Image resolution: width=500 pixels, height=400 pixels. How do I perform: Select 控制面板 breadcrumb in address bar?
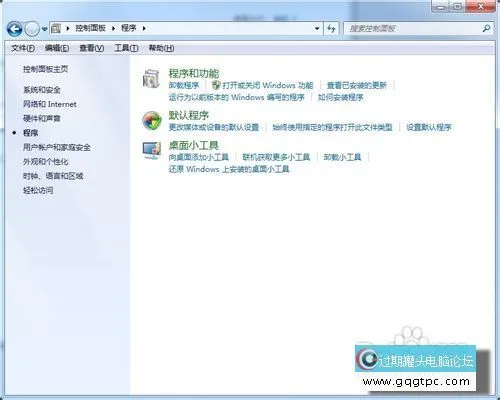(90, 28)
